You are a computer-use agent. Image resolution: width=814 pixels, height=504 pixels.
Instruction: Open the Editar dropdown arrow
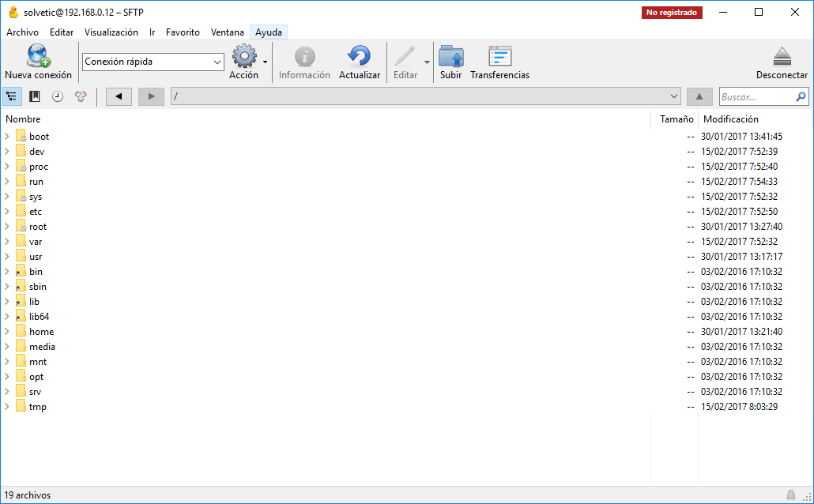click(427, 62)
